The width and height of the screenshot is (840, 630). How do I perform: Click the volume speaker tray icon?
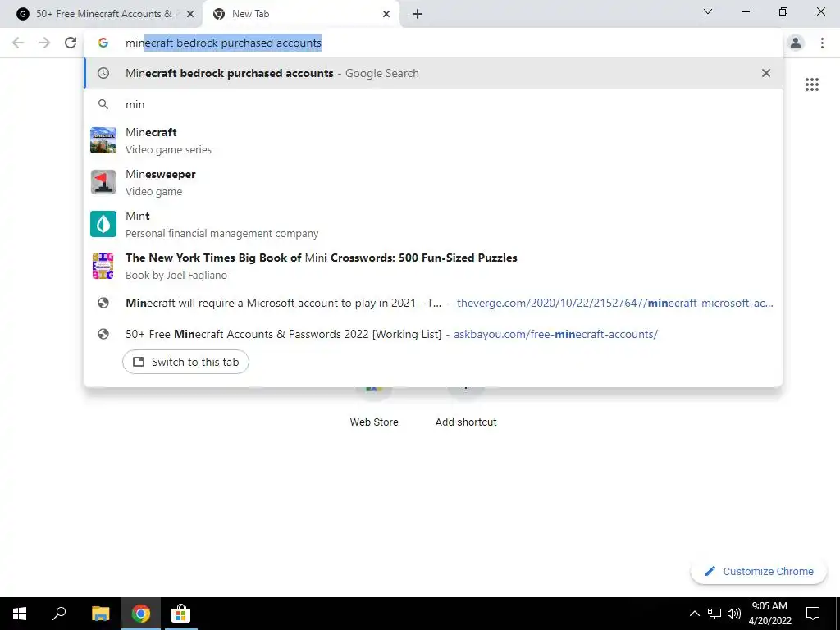(734, 614)
